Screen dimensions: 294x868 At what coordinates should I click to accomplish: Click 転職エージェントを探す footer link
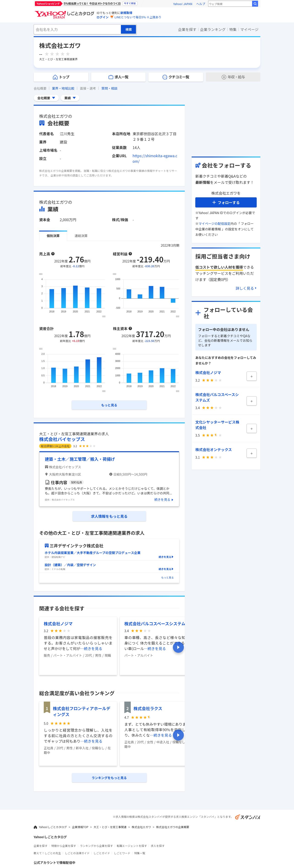pos(132,846)
